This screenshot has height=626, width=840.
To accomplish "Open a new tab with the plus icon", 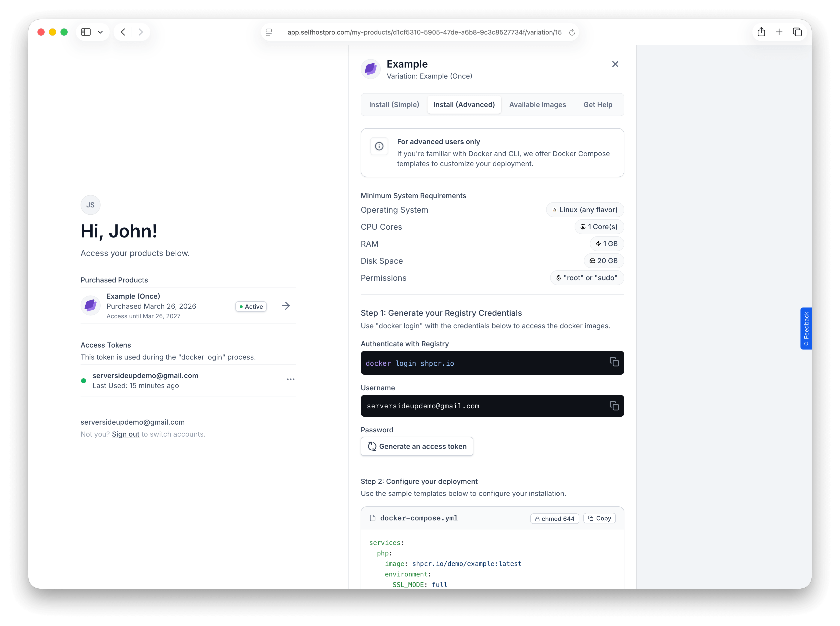I will tap(779, 32).
